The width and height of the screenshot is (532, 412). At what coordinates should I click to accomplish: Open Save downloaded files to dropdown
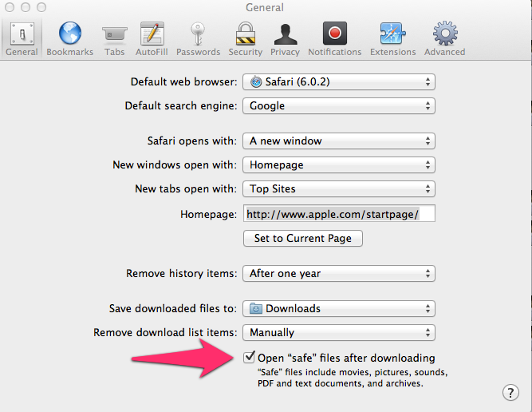click(x=339, y=308)
